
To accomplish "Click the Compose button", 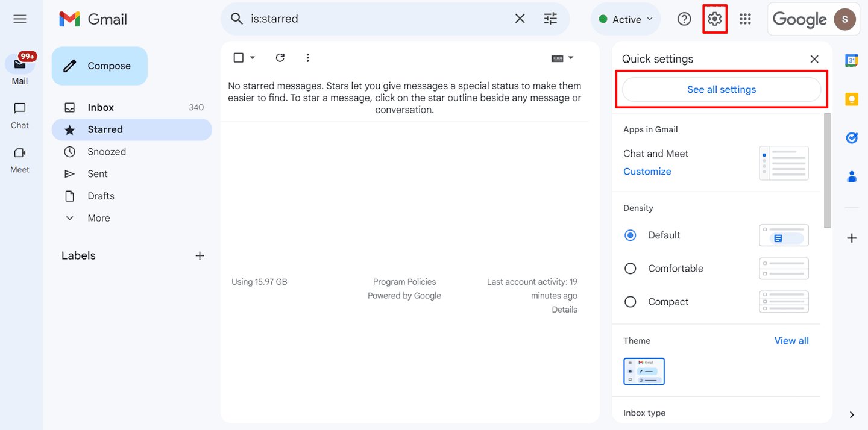I will pyautogui.click(x=99, y=66).
